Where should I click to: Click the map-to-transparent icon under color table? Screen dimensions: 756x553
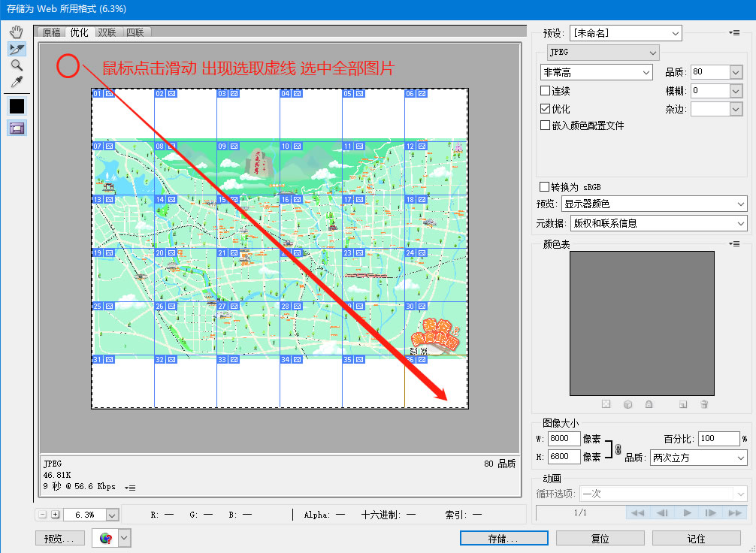(x=606, y=404)
